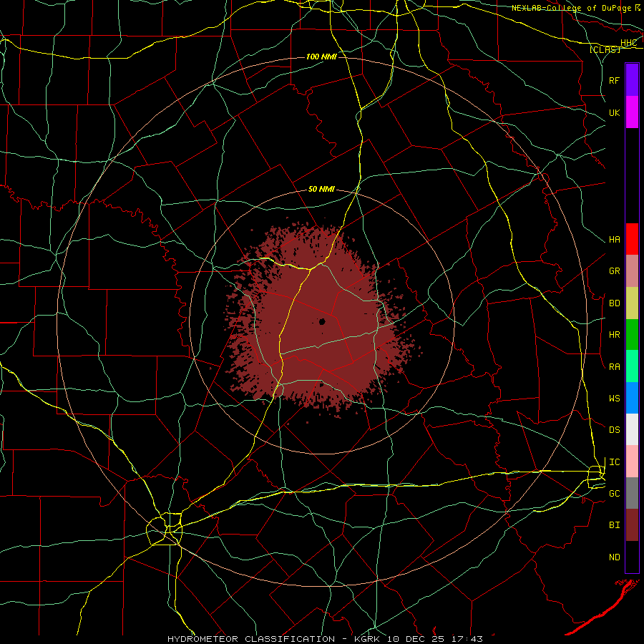Image resolution: width=644 pixels, height=644 pixels.
Task: Click the HR legend label
Action: coord(615,335)
